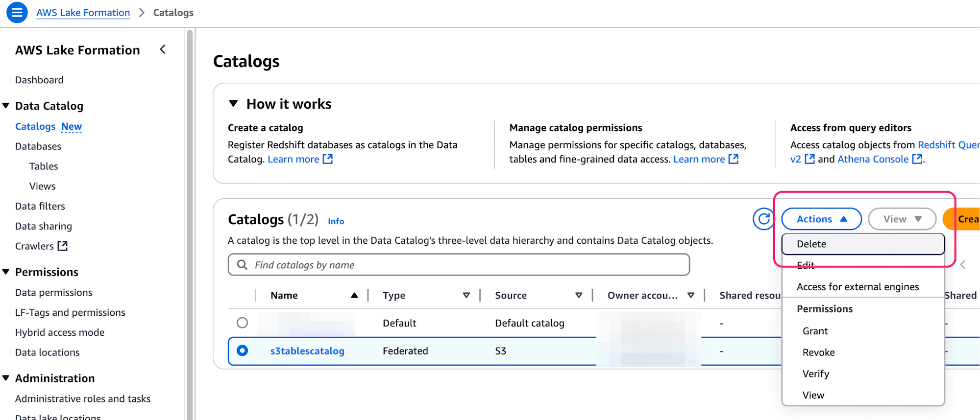Open Catalogs in the sidebar
The height and width of the screenshot is (420, 980).
[35, 126]
